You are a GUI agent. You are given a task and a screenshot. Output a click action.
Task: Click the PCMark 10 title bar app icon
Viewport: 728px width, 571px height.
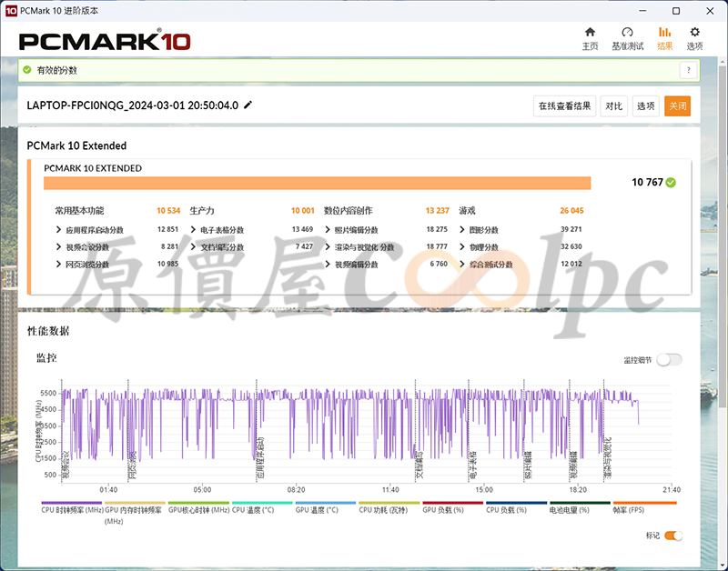tap(11, 11)
